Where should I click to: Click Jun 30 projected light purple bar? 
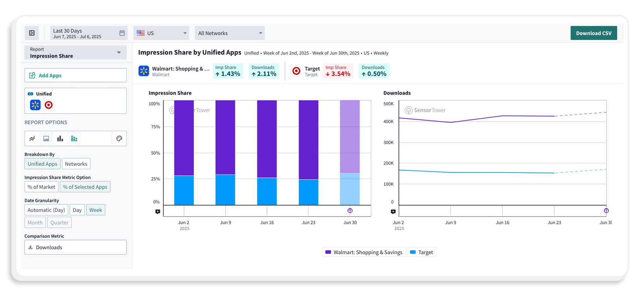coord(350,137)
